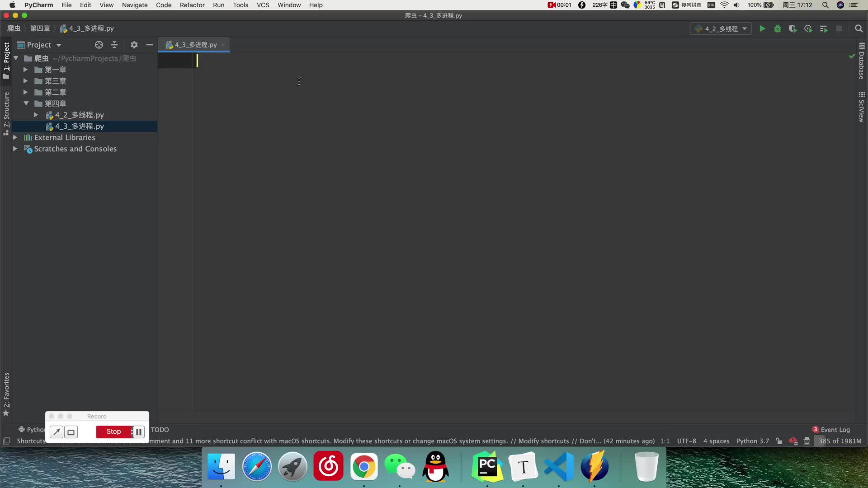The height and width of the screenshot is (488, 868).
Task: Expand the External Libraries arrow
Action: (x=15, y=137)
